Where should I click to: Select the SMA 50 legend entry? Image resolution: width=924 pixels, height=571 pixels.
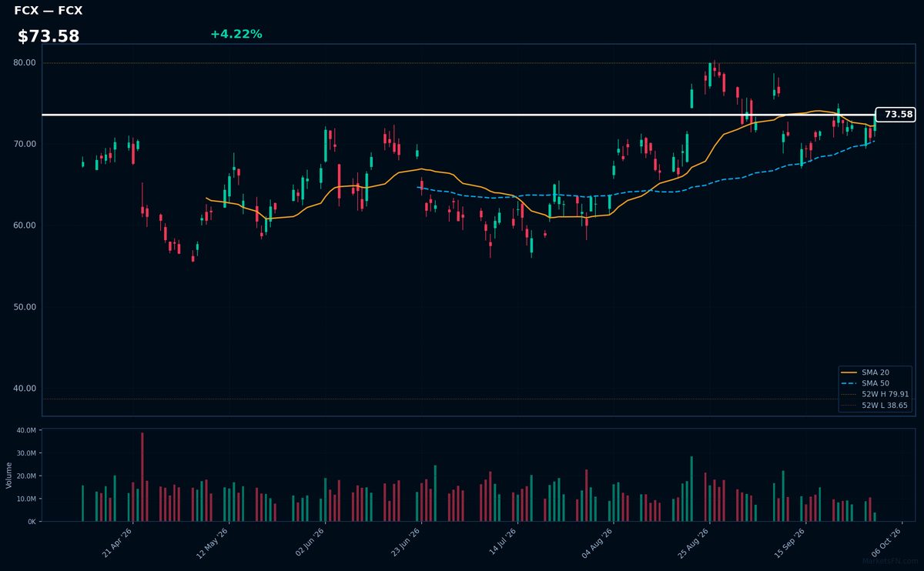pos(876,383)
